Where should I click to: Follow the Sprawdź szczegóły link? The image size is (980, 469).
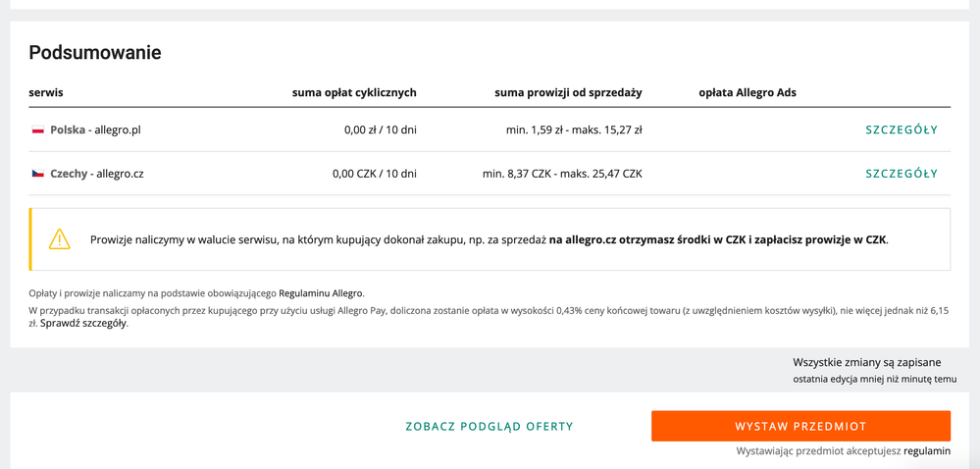[x=83, y=323]
